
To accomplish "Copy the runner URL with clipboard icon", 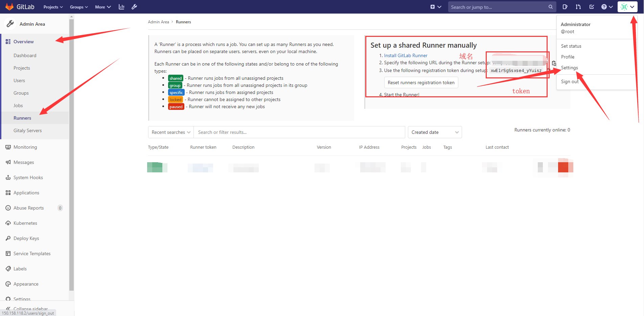I will (554, 63).
